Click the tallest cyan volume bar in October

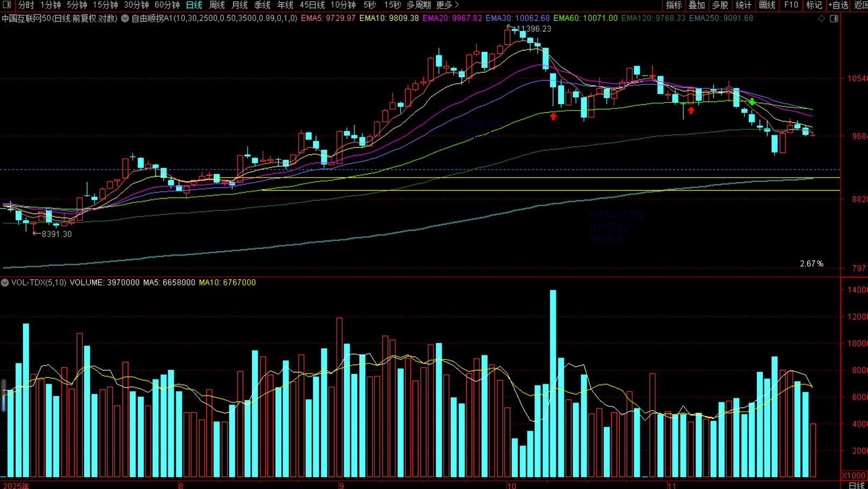(553, 383)
